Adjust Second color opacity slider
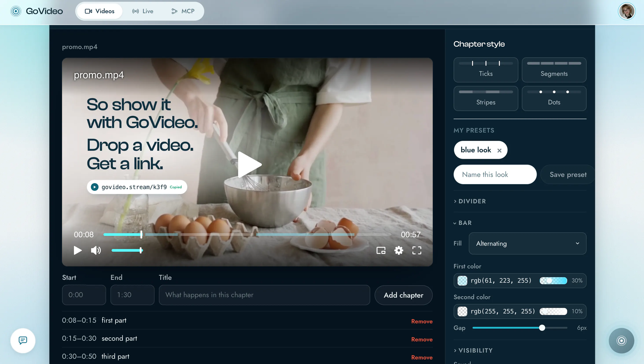The width and height of the screenshot is (644, 364). coord(553,311)
